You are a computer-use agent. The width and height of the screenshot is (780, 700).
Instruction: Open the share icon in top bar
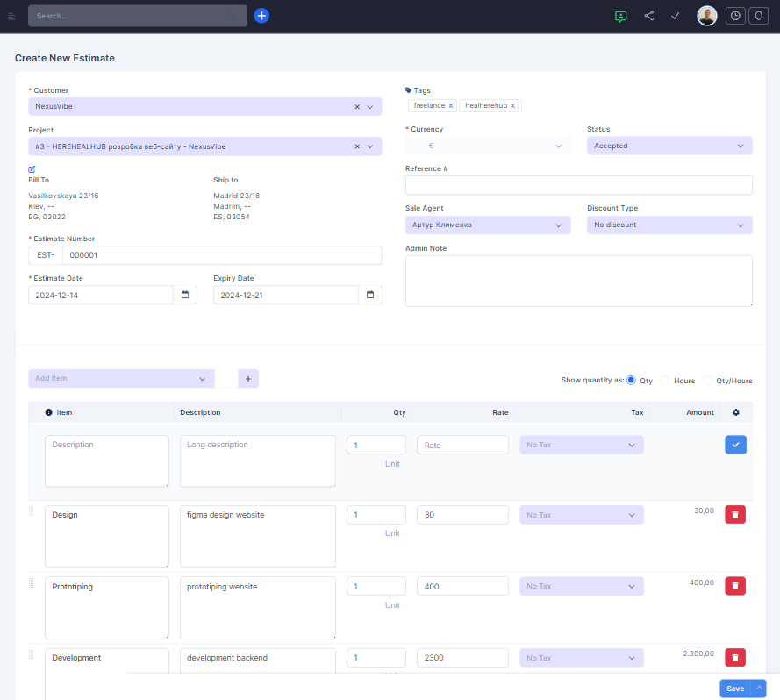click(649, 16)
